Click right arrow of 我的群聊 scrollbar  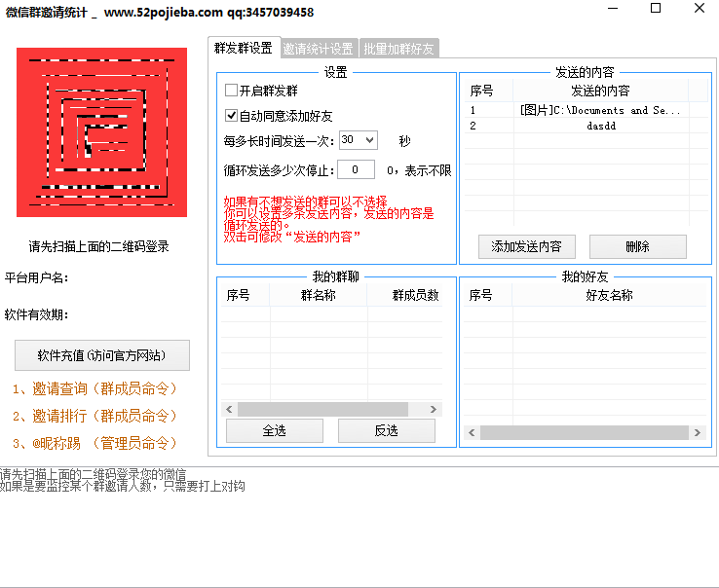[434, 409]
